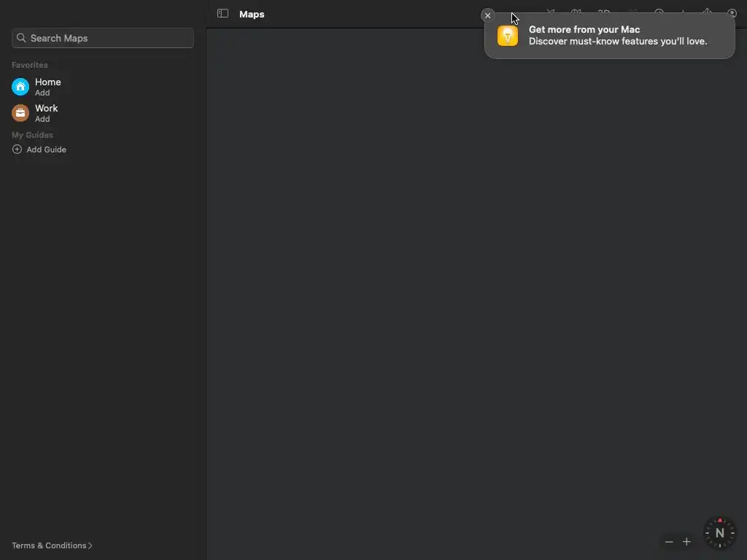Dismiss the notification with its X button
This screenshot has width=747, height=560.
[487, 16]
